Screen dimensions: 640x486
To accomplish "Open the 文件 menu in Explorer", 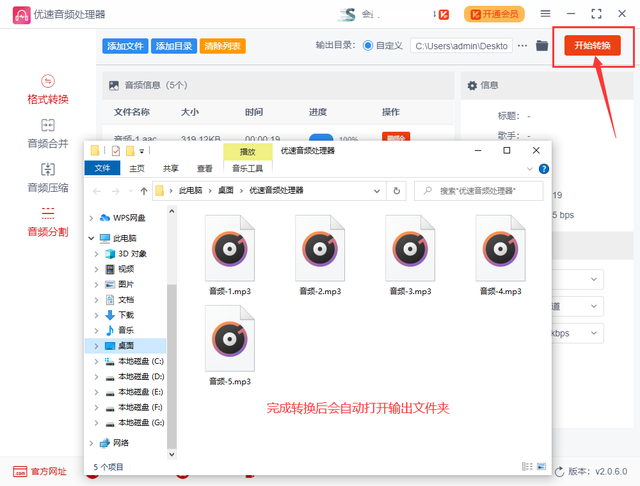I will [x=102, y=169].
